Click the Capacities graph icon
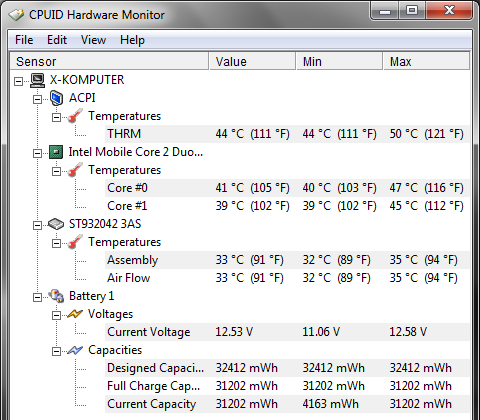The image size is (480, 420). [75, 350]
